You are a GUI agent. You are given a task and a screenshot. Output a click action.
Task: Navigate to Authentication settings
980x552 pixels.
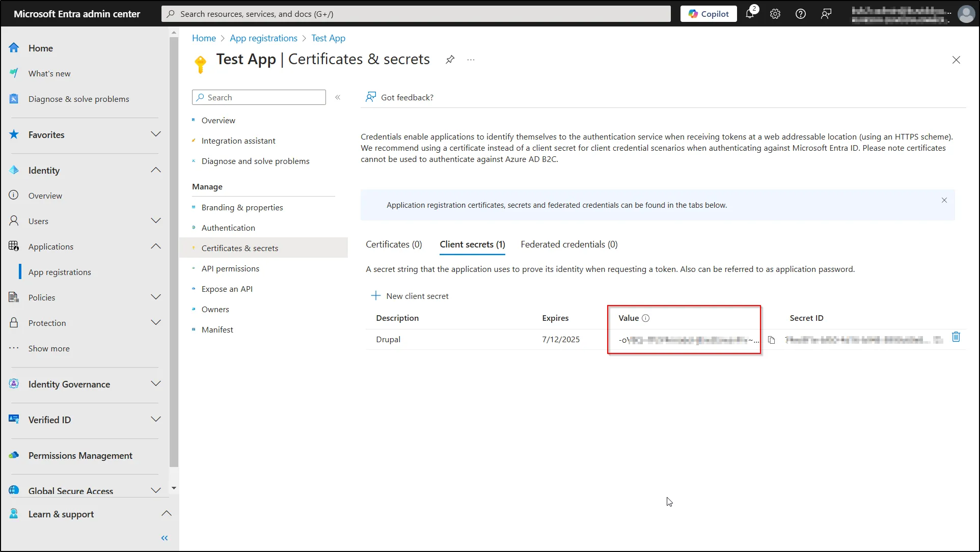(x=228, y=228)
